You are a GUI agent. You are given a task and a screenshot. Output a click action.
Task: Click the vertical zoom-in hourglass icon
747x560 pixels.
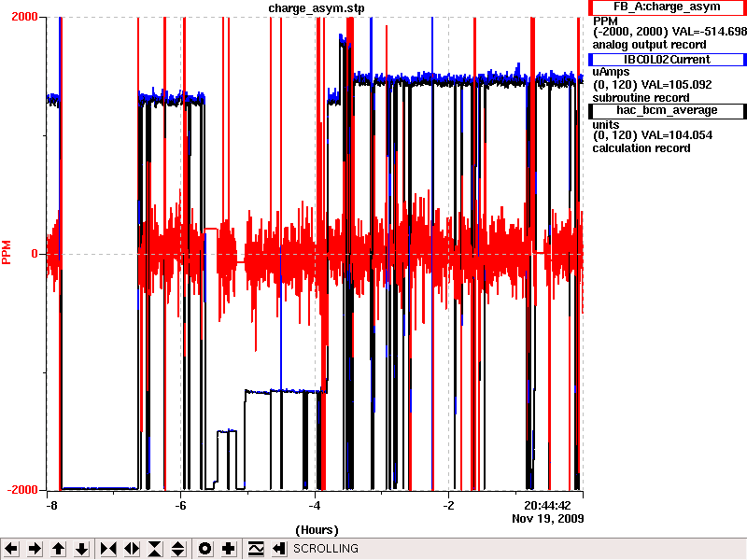point(155,549)
